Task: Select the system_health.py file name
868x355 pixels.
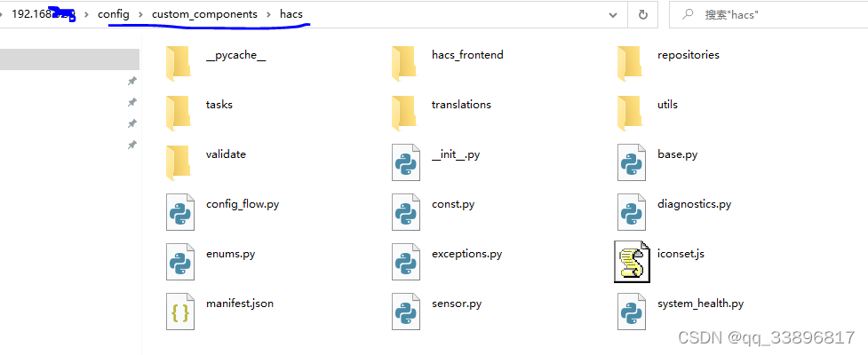Action: click(x=700, y=304)
